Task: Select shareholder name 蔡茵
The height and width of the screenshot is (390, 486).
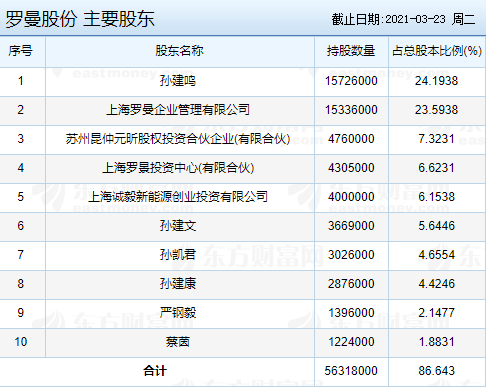Action: click(x=178, y=342)
